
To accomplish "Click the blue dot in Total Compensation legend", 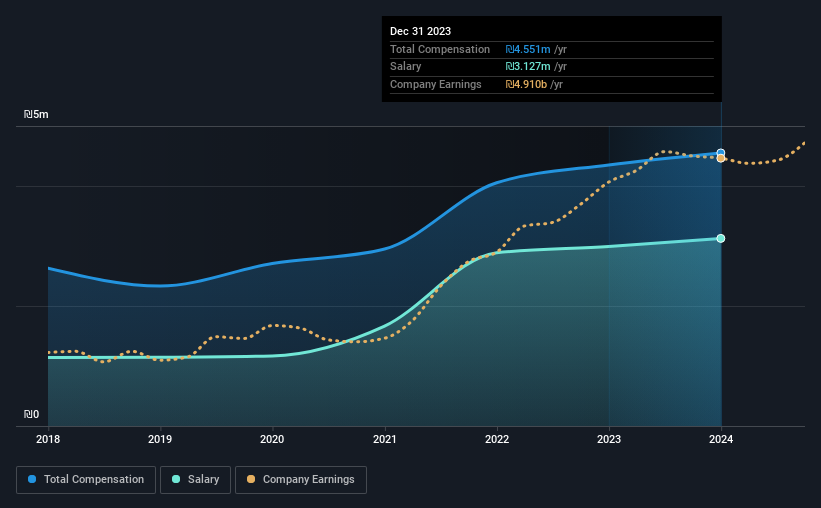I will pyautogui.click(x=32, y=479).
